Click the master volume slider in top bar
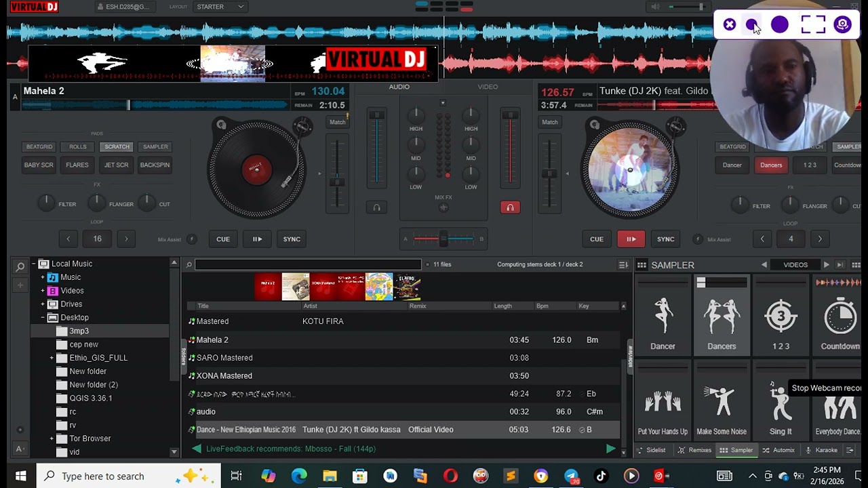The image size is (868, 488). coord(686,7)
